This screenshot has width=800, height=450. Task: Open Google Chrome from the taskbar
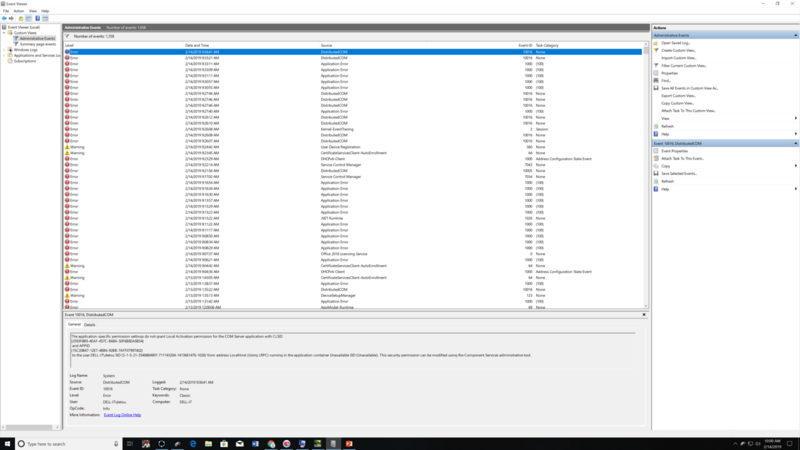click(271, 444)
